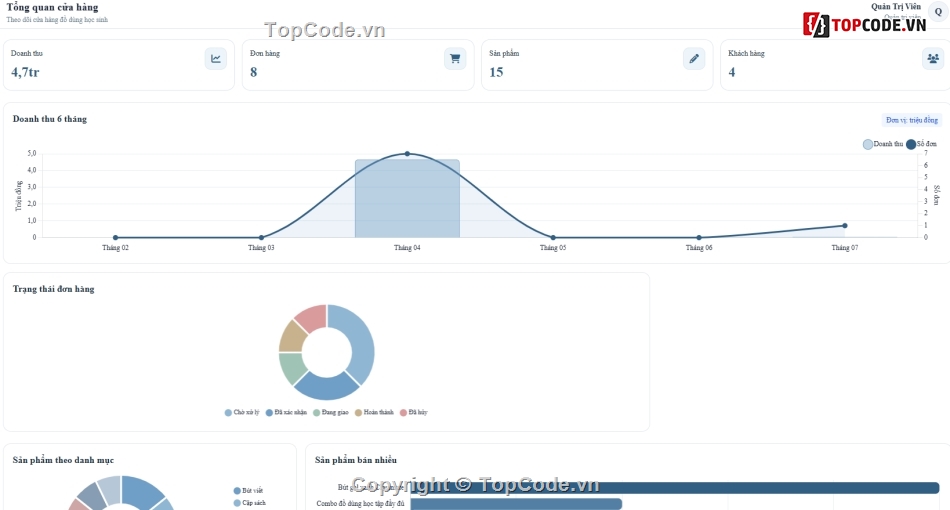Click the dark blue Đã xác nhận donut segment
This screenshot has width=950, height=510.
click(327, 387)
